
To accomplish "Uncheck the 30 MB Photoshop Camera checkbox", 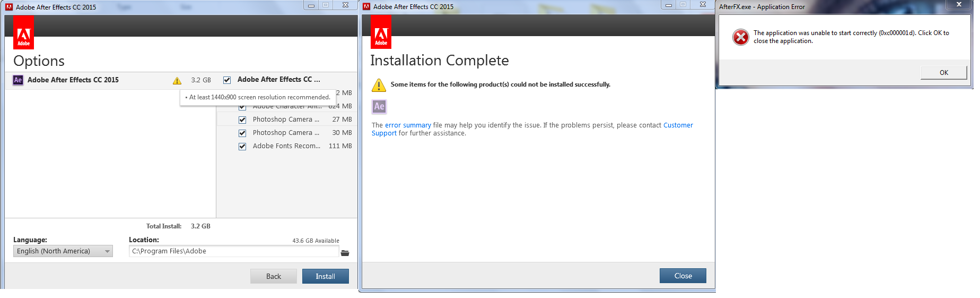I will pos(242,133).
